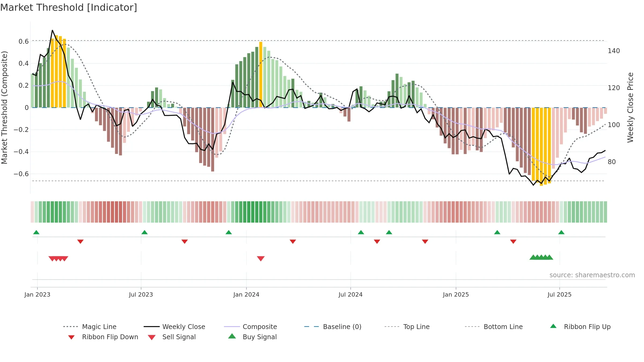Click the source: sharemaestro.com credit
Viewport: 644px width, 362px height.
tap(592, 275)
